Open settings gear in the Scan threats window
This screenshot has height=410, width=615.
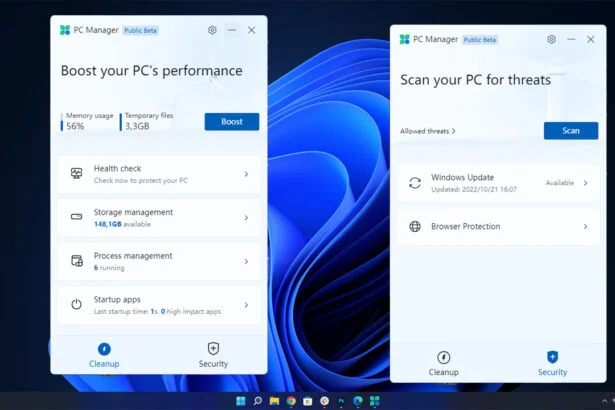(x=551, y=39)
